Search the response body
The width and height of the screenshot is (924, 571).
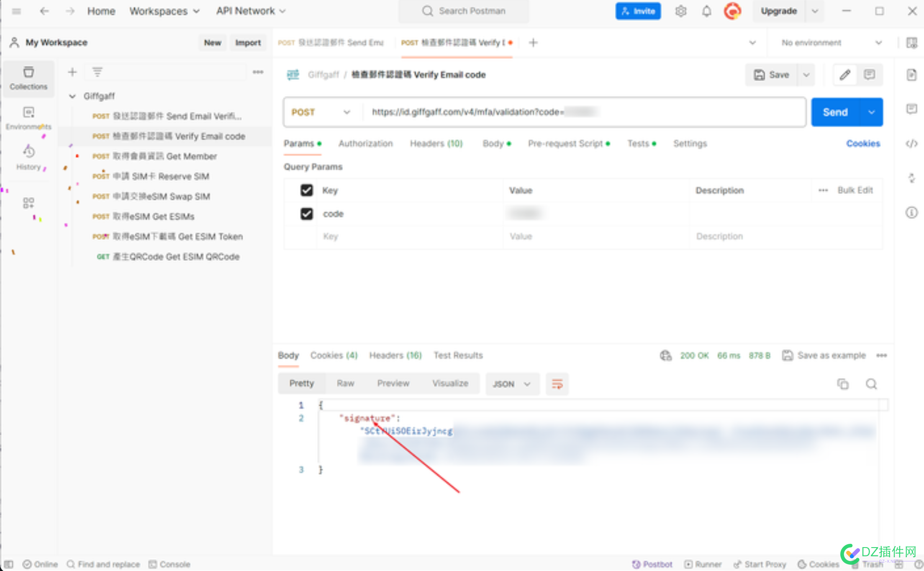click(871, 384)
